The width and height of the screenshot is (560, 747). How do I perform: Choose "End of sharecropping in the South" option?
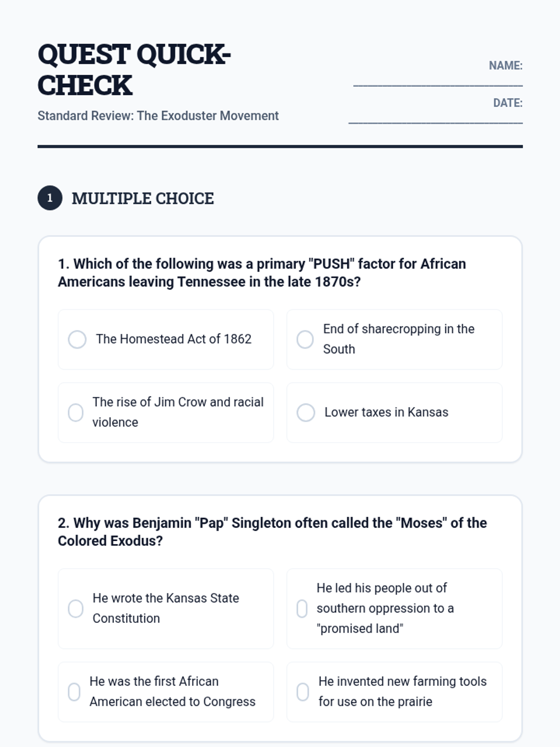coord(305,339)
